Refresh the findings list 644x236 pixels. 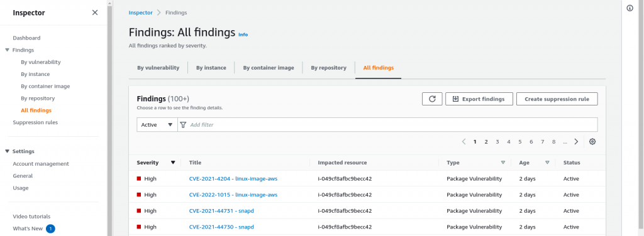[432, 99]
